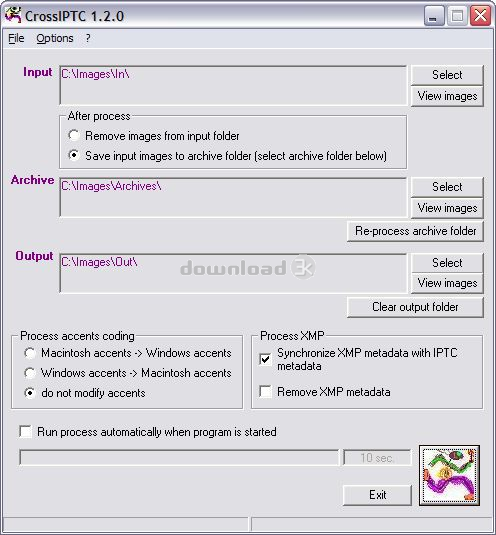Click the colorful CrossIPTC process logo button
This screenshot has width=496, height=535.
click(449, 475)
